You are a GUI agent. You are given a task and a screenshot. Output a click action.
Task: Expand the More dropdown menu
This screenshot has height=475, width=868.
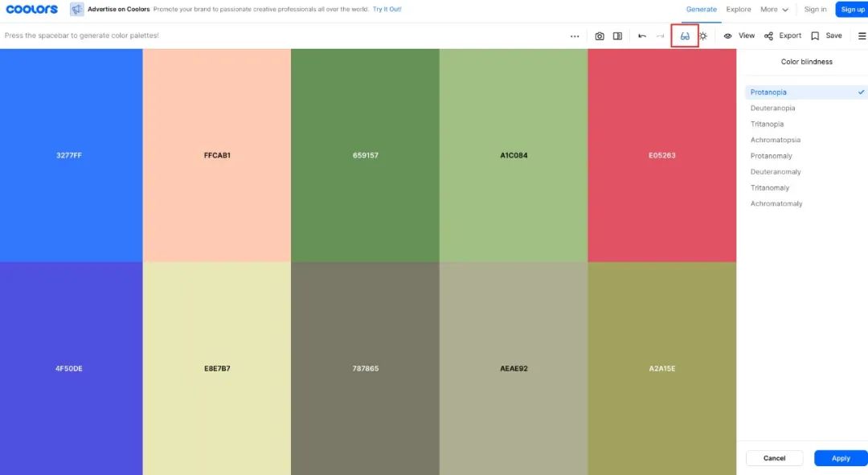tap(774, 10)
